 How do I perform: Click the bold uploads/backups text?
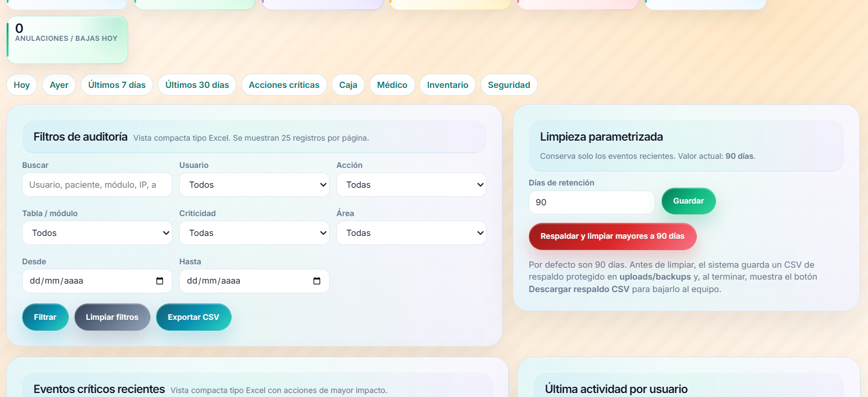655,277
